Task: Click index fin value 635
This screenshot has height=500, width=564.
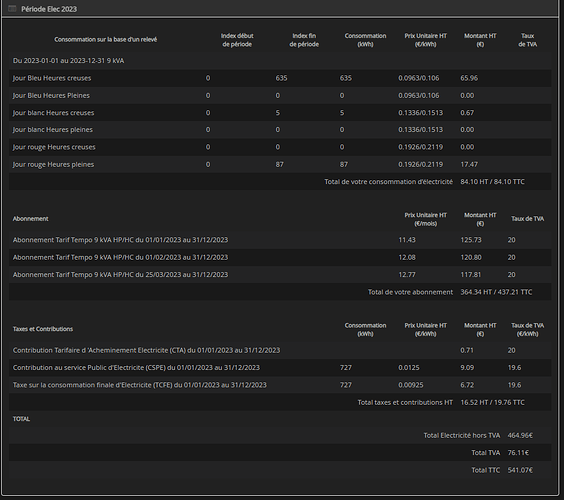Action: [281, 78]
